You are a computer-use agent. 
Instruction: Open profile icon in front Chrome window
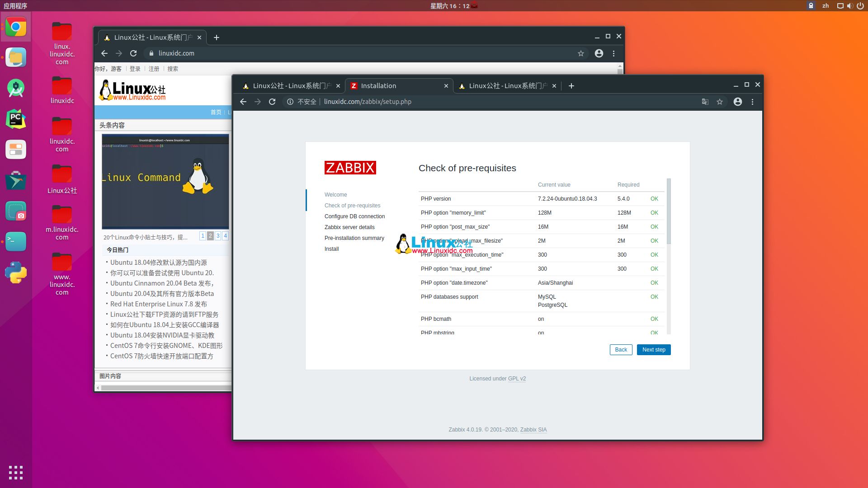(x=738, y=102)
